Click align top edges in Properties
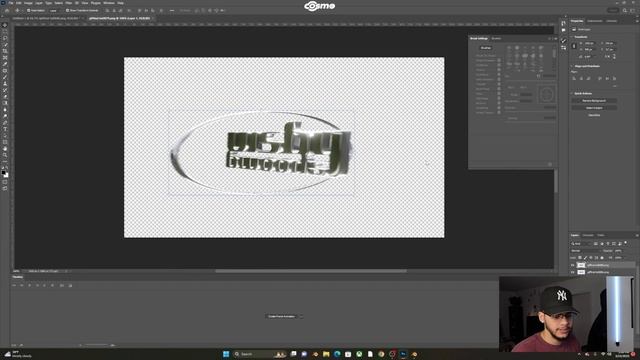This screenshot has height=360, width=640. coord(600,78)
